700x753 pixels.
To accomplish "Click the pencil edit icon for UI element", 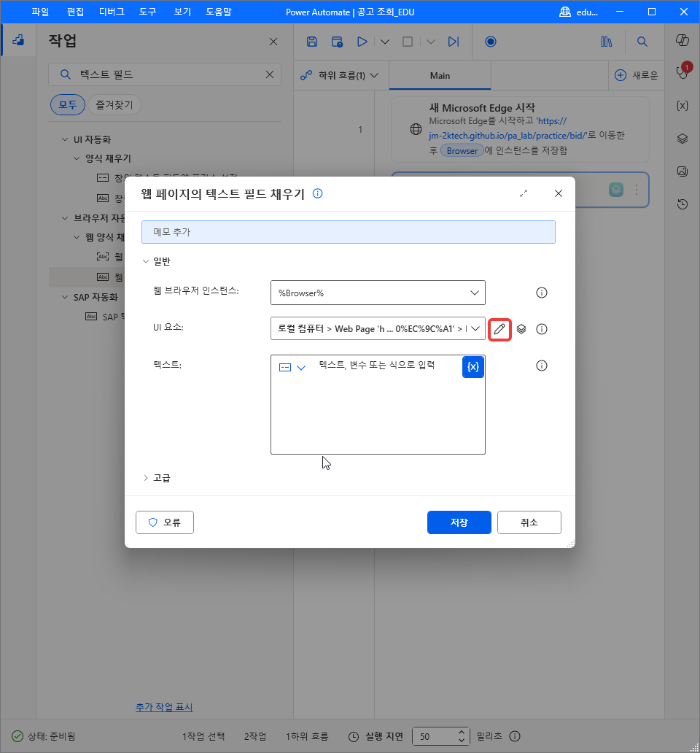I will point(499,330).
